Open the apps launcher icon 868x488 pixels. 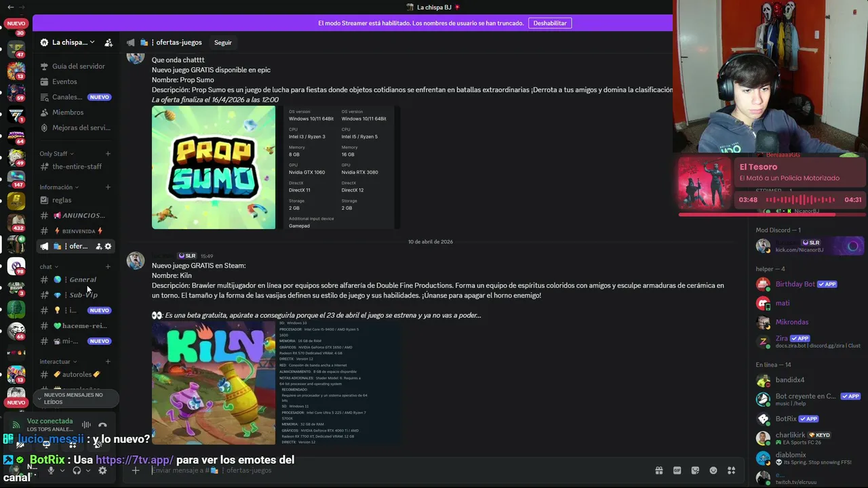pyautogui.click(x=731, y=470)
